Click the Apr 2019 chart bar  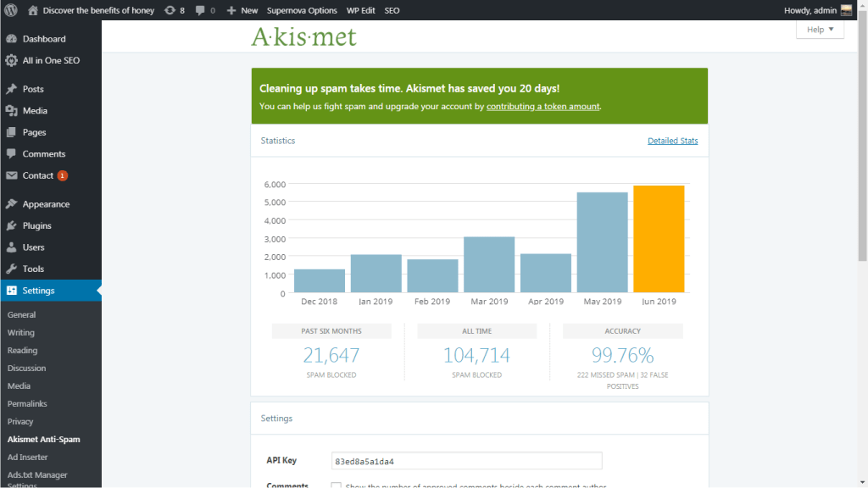coord(546,273)
